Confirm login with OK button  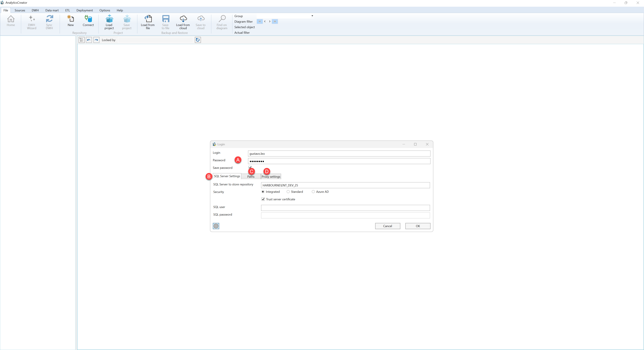click(418, 226)
